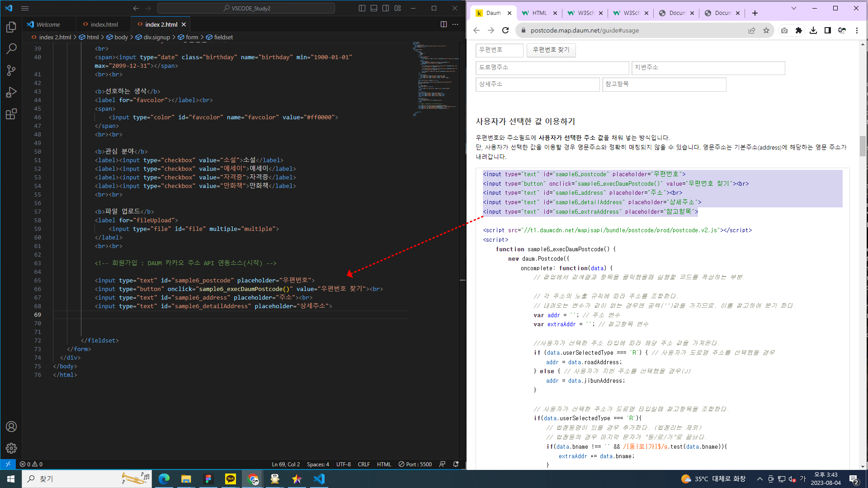Toggle the primary sidebar layout button
This screenshot has width=868, height=488.
tap(362, 8)
